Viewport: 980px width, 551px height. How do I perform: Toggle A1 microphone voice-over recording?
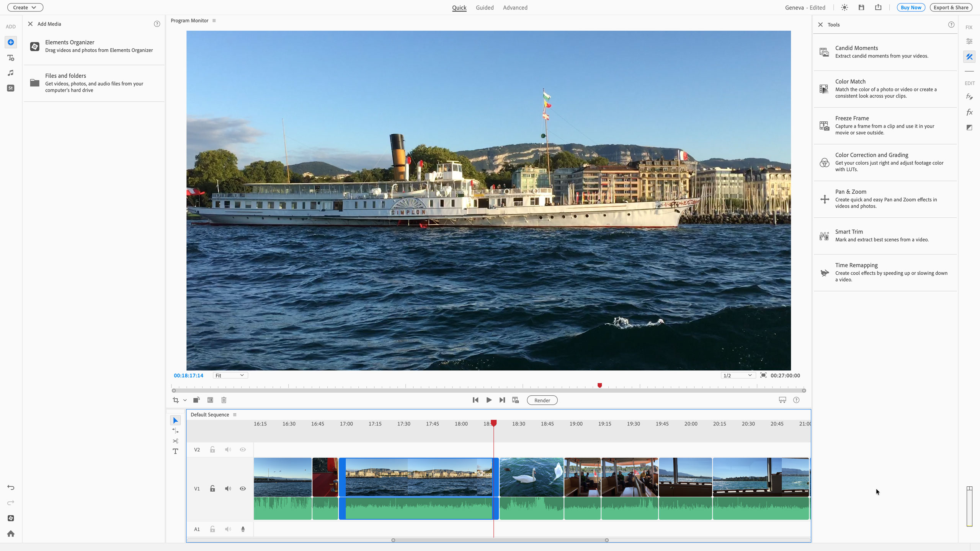tap(243, 529)
